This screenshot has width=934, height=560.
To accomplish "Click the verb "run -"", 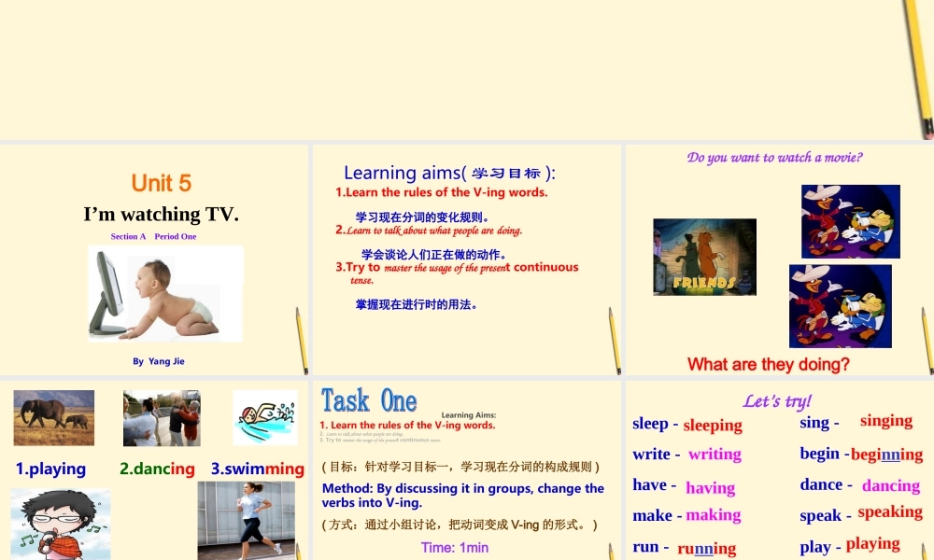I will [x=650, y=546].
